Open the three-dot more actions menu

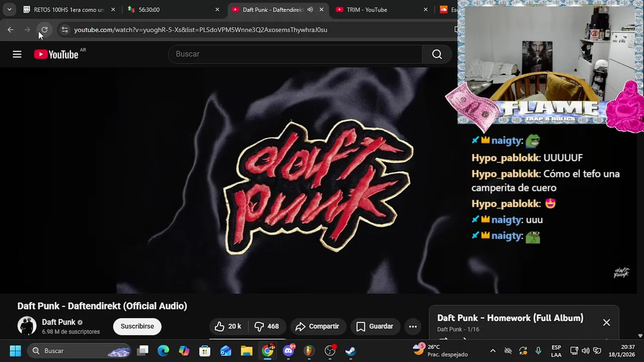pos(413,326)
